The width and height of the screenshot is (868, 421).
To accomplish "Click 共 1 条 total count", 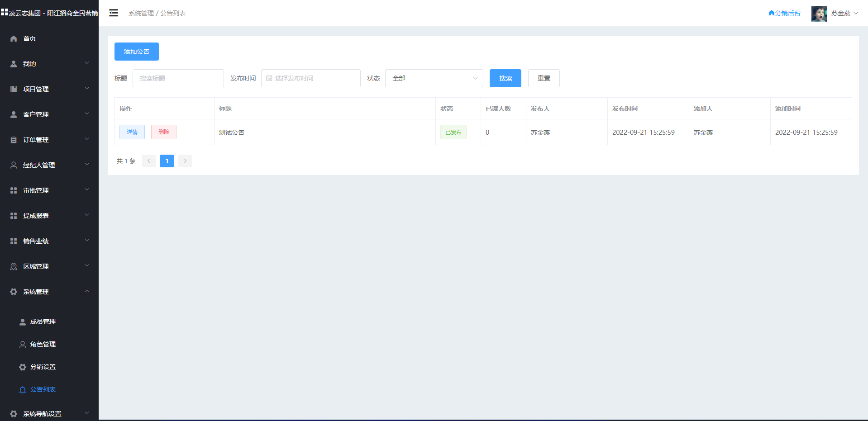I will click(x=126, y=161).
